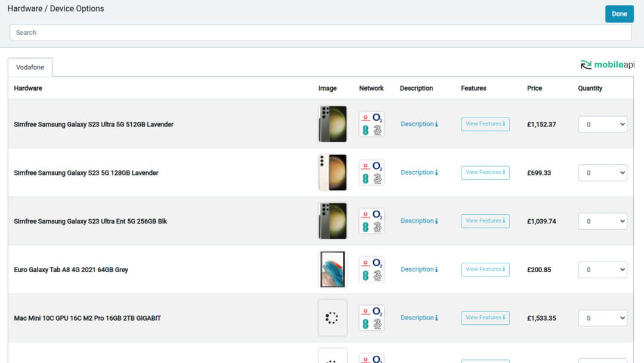Click the Hardware column header
This screenshot has width=644, height=363.
(x=28, y=88)
